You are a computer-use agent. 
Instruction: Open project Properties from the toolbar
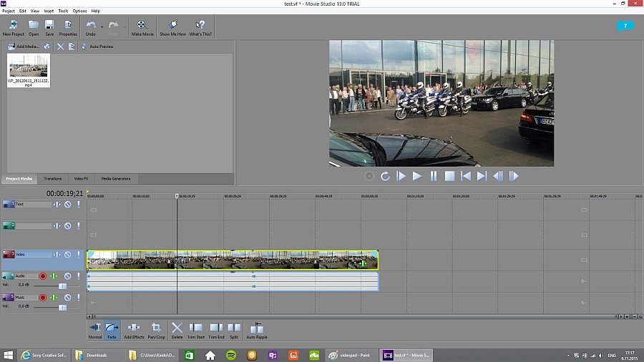pos(68,28)
